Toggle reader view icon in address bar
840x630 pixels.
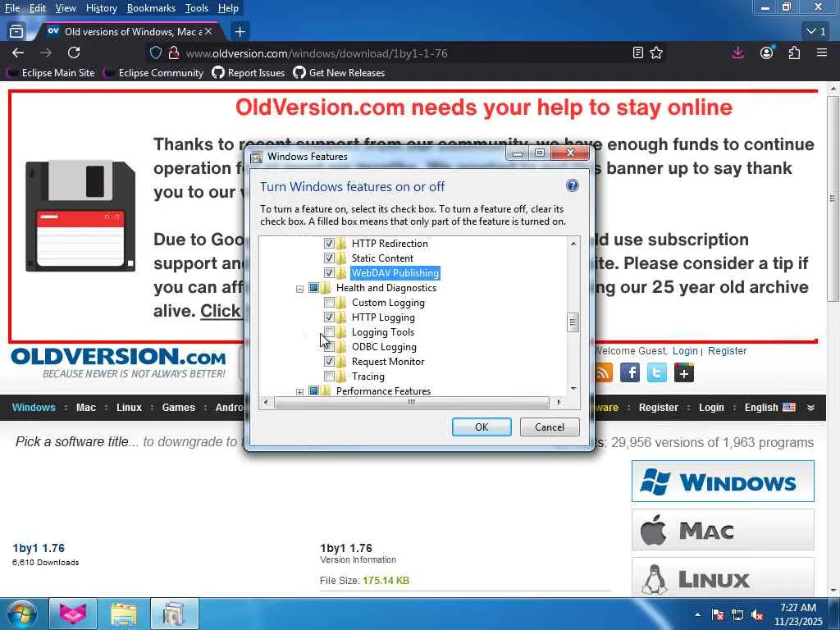click(x=637, y=52)
